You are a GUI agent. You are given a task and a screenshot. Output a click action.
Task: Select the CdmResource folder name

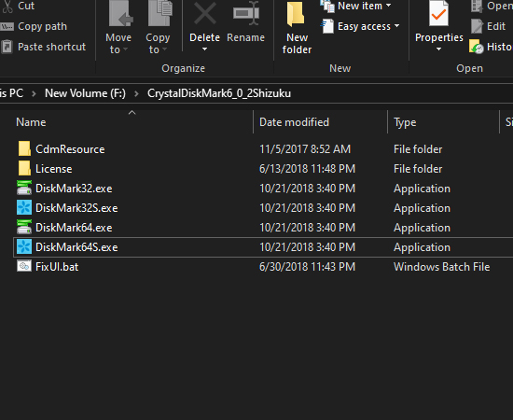coord(70,149)
